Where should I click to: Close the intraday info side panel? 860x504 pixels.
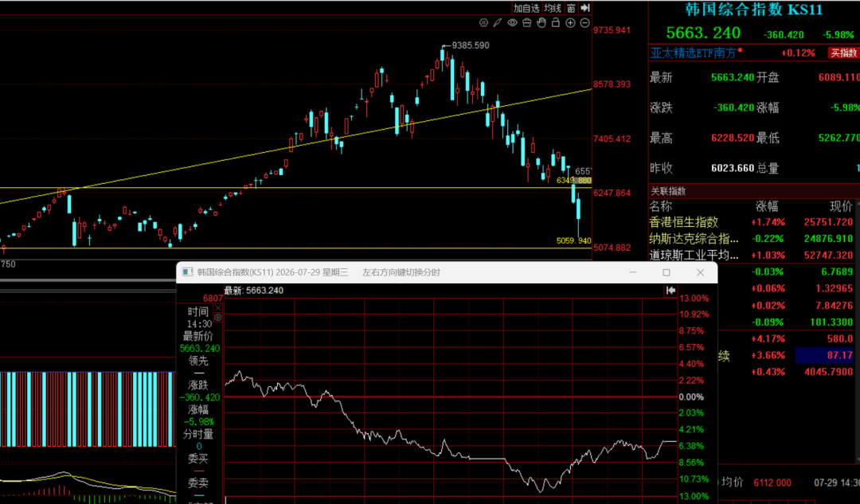pyautogui.click(x=217, y=308)
